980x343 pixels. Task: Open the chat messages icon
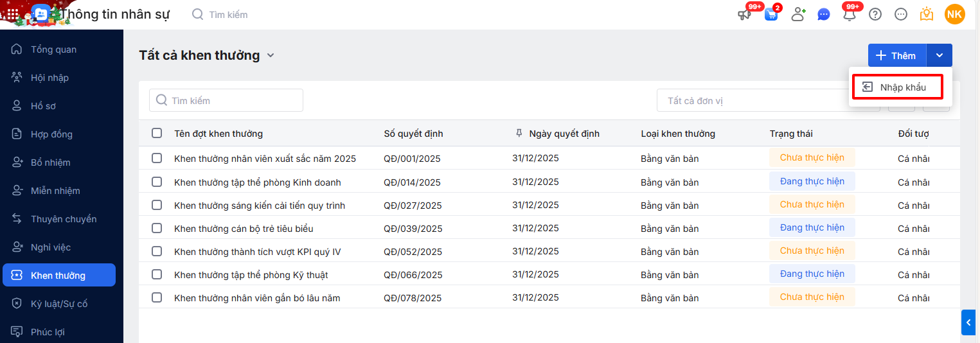click(x=824, y=15)
